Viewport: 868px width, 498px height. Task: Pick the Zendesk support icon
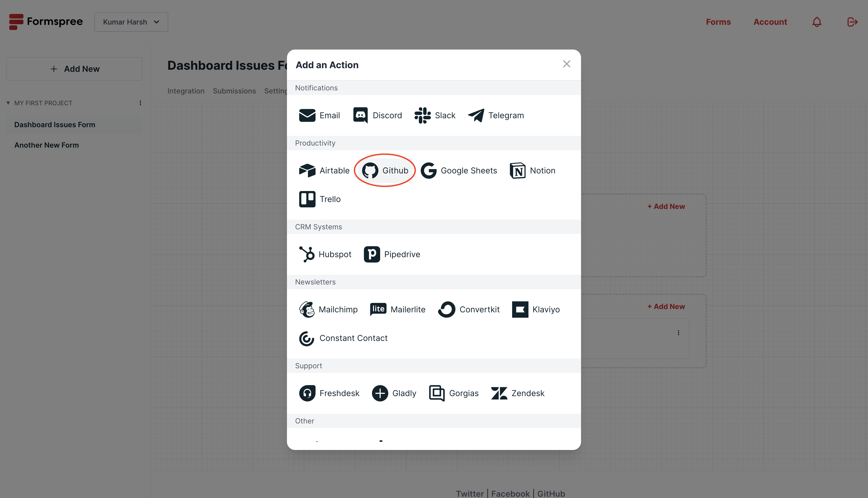click(x=499, y=393)
